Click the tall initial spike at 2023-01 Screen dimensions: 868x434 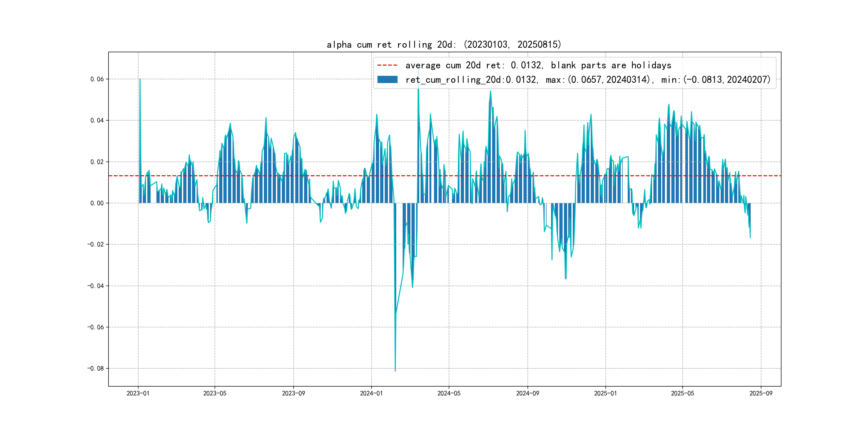click(140, 101)
